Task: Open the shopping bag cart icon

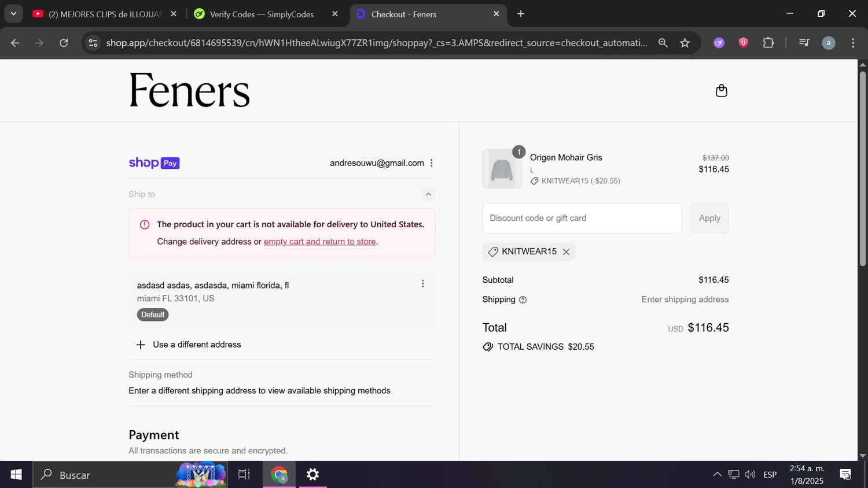Action: coord(721,91)
